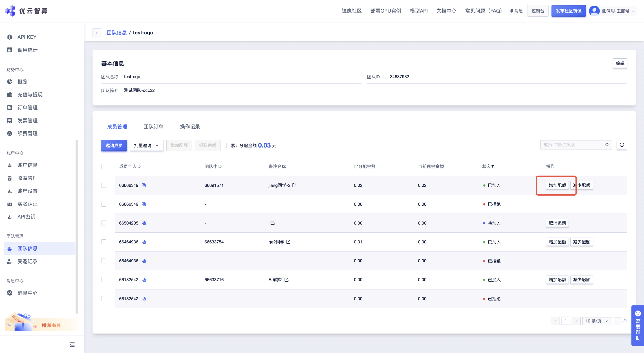Edit remark name for ge2同学
The image size is (644, 353).
point(289,242)
